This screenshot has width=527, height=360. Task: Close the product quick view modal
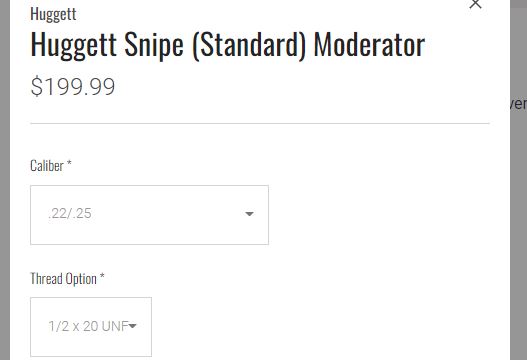pos(475,4)
